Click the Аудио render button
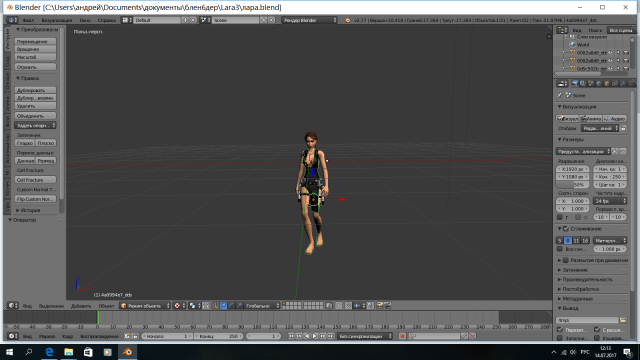640x360 pixels. (x=615, y=118)
